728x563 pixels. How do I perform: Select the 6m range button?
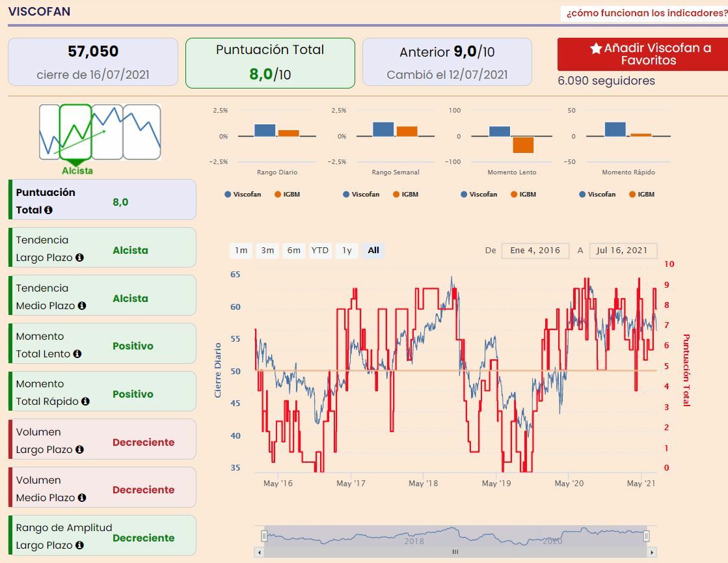(294, 251)
